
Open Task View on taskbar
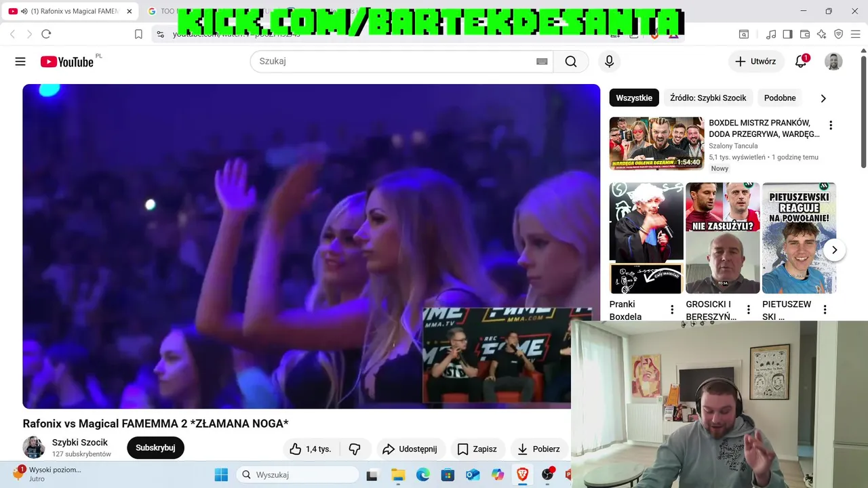[372, 474]
